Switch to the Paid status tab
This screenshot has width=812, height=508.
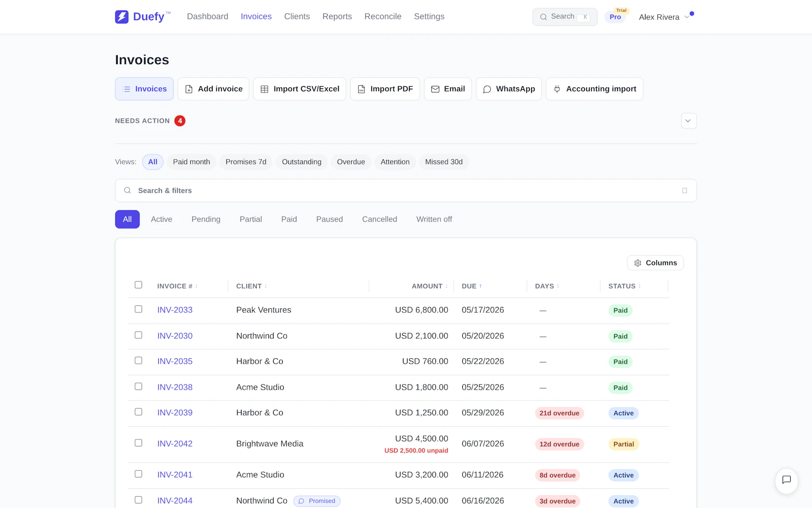click(289, 219)
